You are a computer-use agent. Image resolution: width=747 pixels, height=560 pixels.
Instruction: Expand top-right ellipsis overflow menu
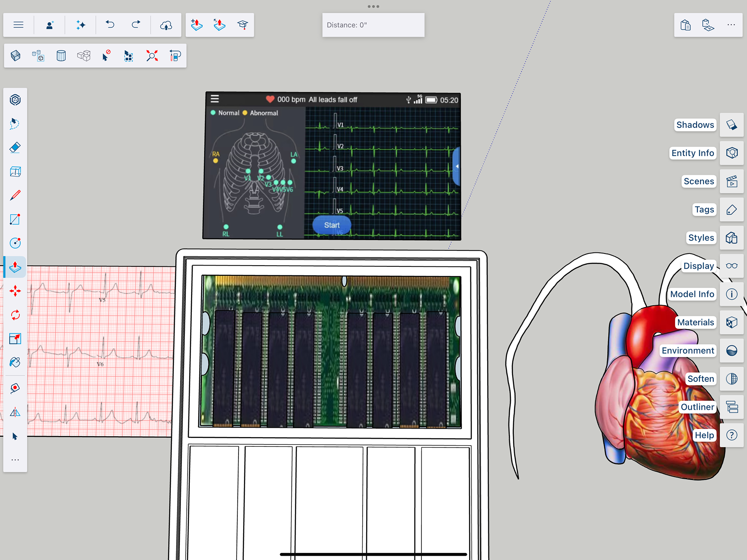pyautogui.click(x=731, y=25)
